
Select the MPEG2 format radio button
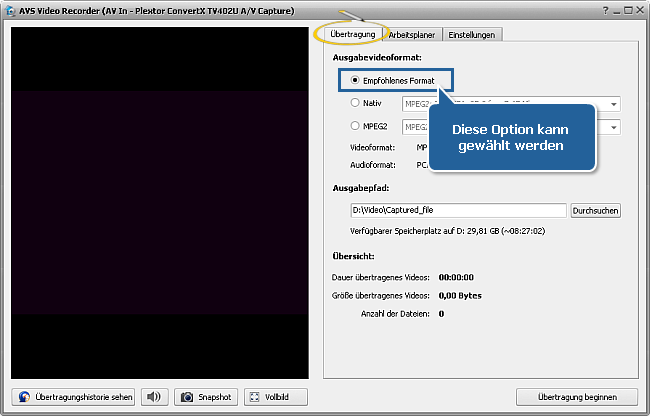tap(355, 126)
